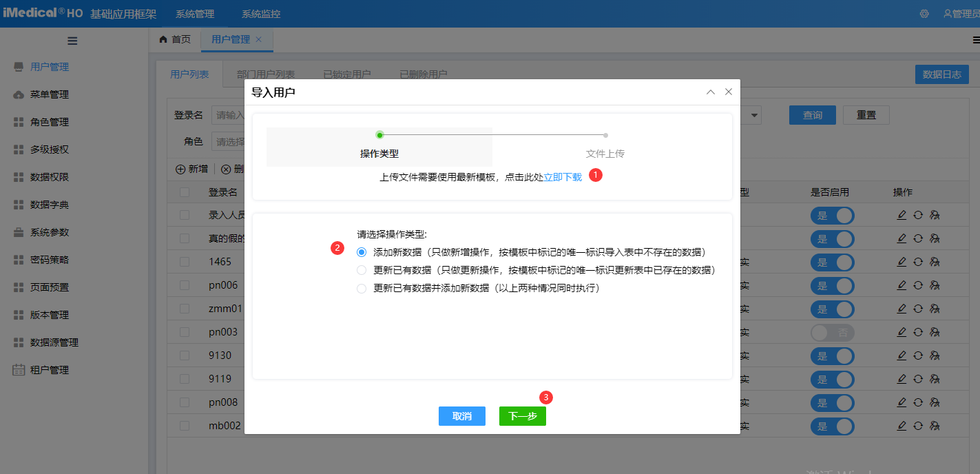Open the 角色 selection dropdown
The height and width of the screenshot is (474, 980).
[x=227, y=141]
